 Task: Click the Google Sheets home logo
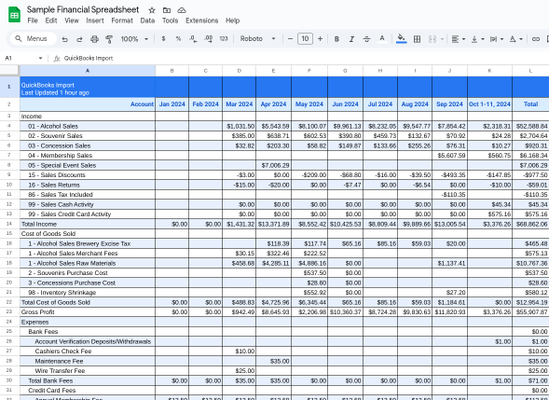pos(14,15)
